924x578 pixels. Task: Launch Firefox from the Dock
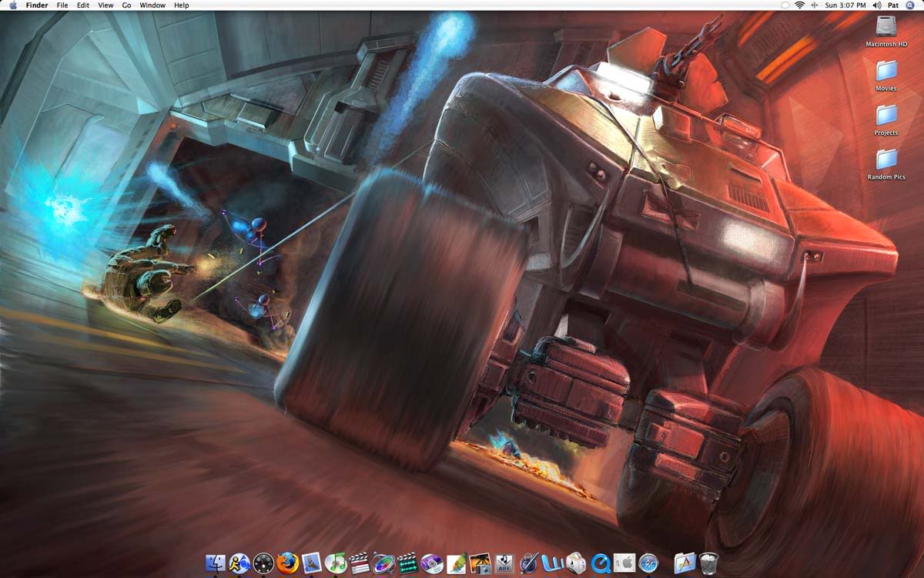(288, 564)
